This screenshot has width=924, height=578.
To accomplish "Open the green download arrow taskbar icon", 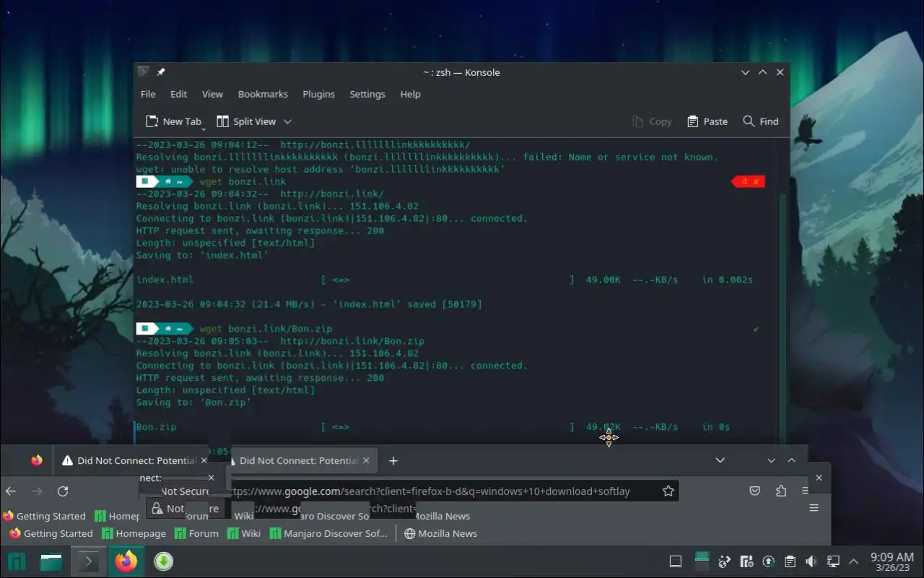I will [164, 561].
